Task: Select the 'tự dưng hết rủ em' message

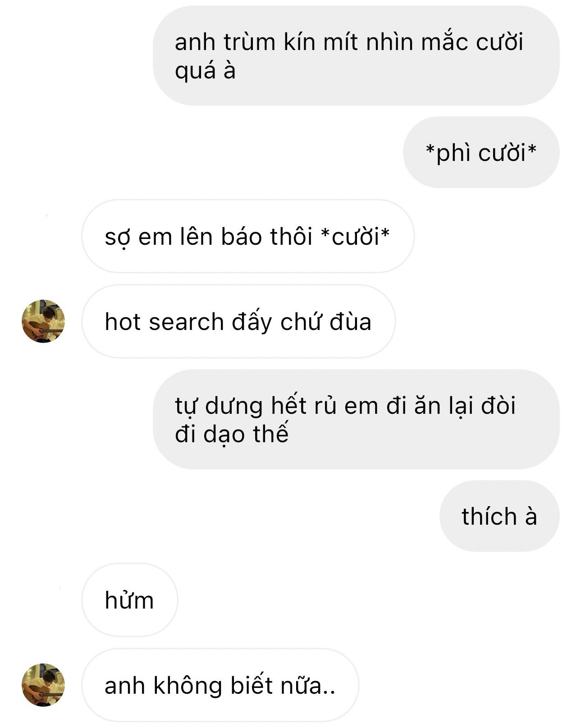Action: (x=356, y=419)
